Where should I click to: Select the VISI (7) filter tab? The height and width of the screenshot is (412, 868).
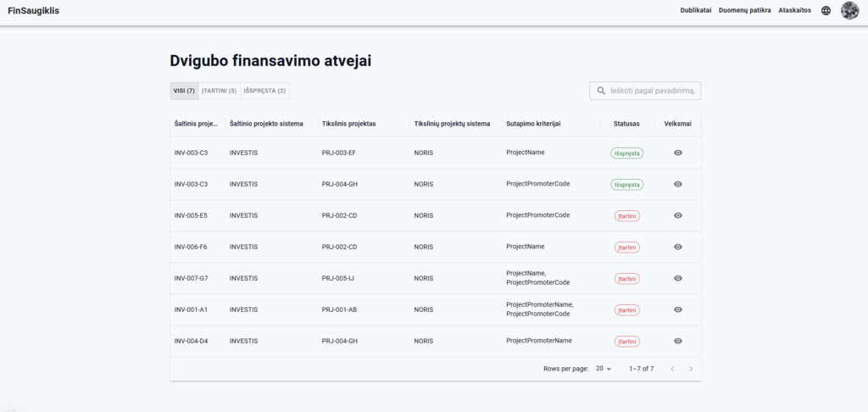click(x=184, y=91)
